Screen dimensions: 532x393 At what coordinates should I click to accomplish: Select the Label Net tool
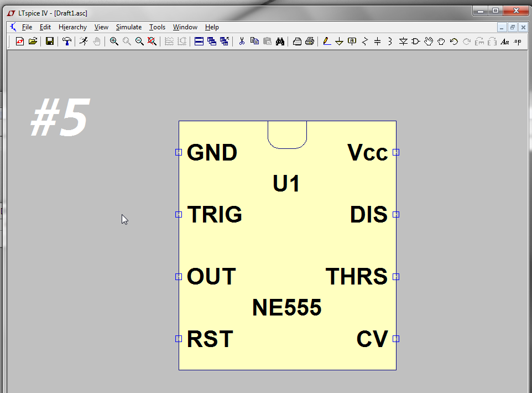352,42
